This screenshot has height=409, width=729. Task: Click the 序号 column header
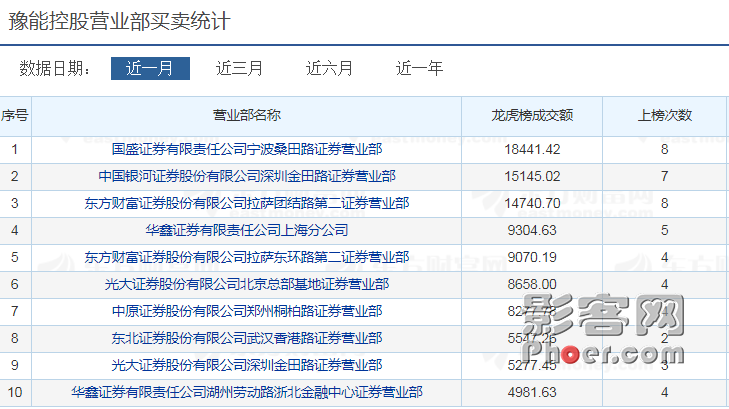pos(14,115)
